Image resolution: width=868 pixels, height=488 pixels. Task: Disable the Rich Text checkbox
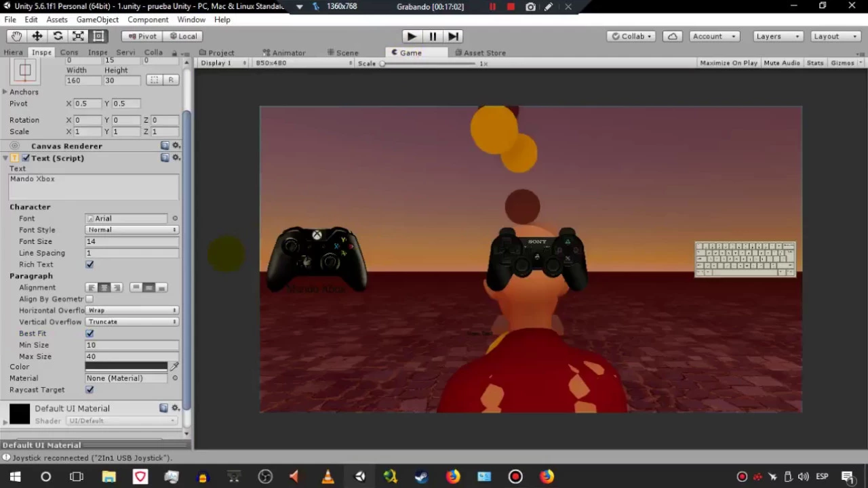pos(90,264)
